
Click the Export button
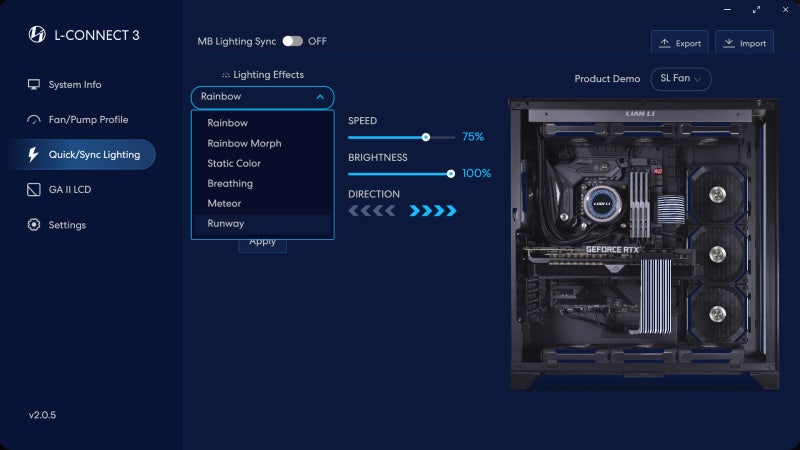(680, 43)
